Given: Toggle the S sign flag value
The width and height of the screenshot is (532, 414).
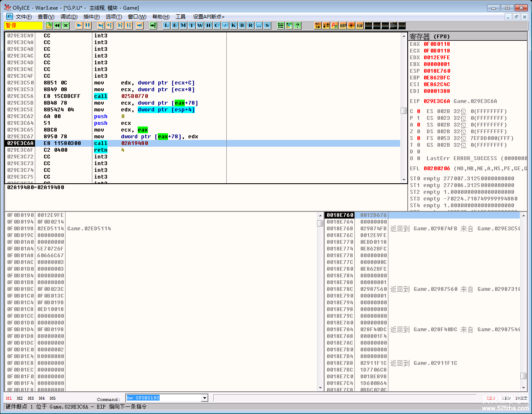Looking at the screenshot, I should click(418, 138).
